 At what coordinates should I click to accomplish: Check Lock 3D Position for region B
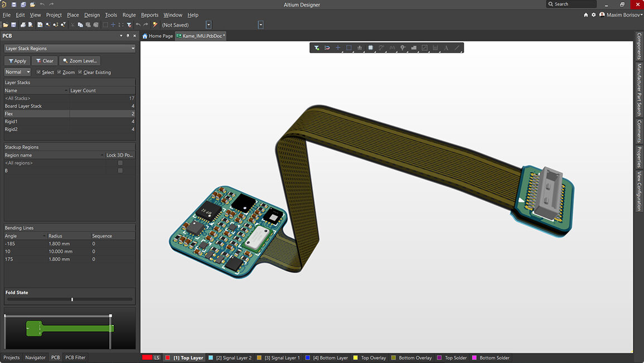(120, 171)
